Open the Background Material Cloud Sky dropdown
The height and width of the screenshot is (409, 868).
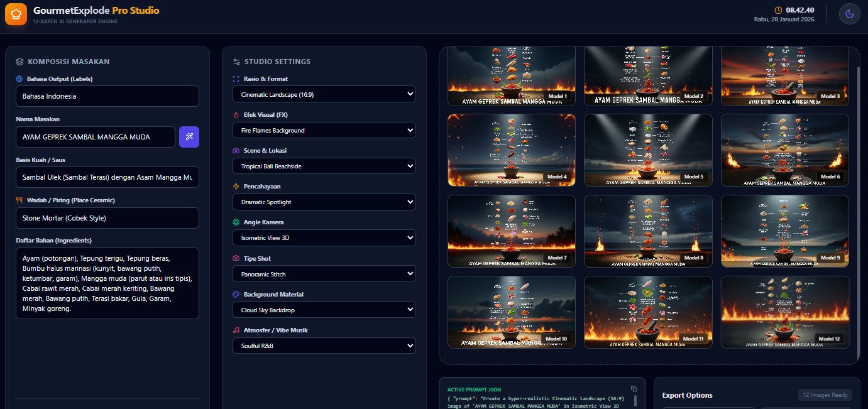tap(324, 310)
